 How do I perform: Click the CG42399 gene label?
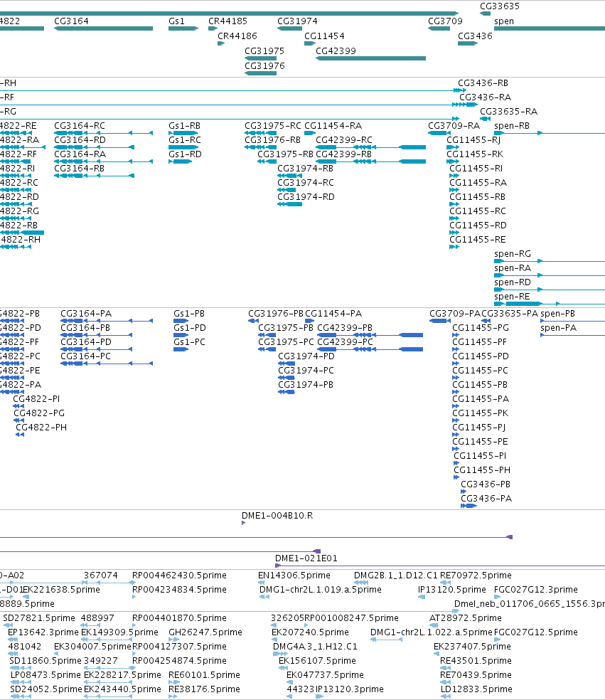pos(336,51)
